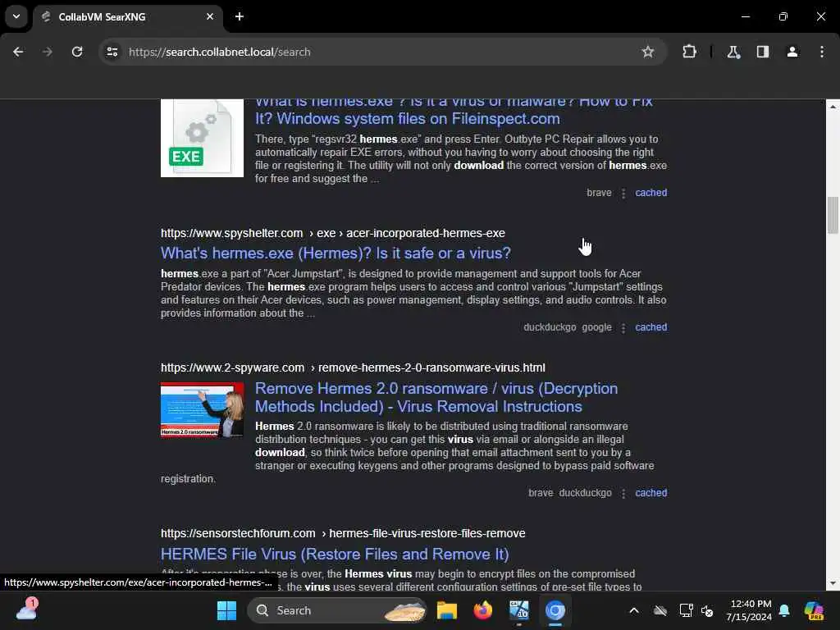The height and width of the screenshot is (630, 840).
Task: Open the profile account icon
Action: [x=792, y=52]
